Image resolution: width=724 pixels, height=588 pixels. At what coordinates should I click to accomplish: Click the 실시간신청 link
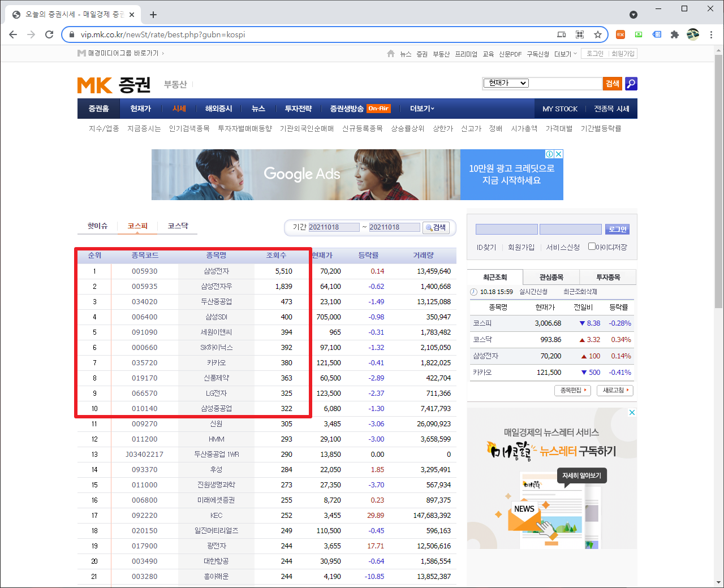(x=533, y=292)
